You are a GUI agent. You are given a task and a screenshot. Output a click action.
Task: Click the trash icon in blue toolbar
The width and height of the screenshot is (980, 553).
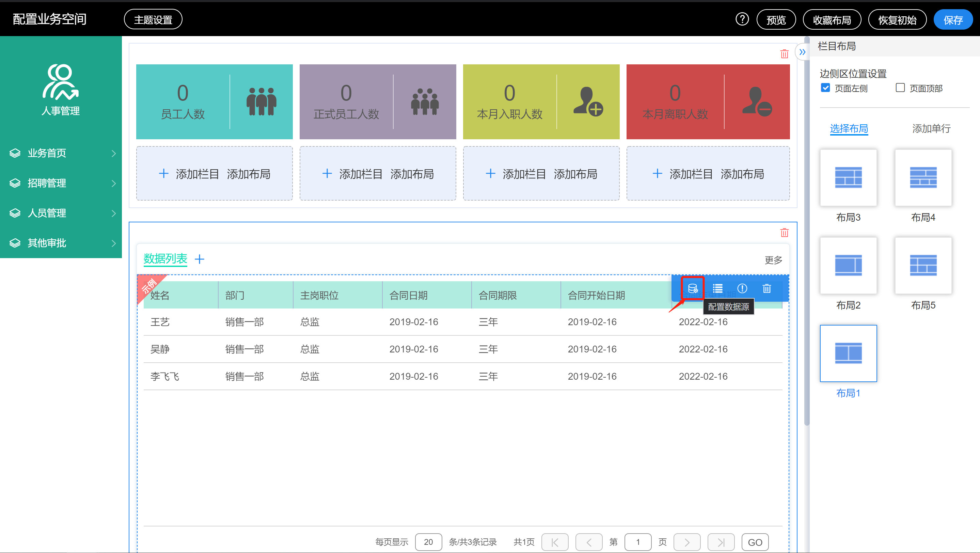point(766,288)
